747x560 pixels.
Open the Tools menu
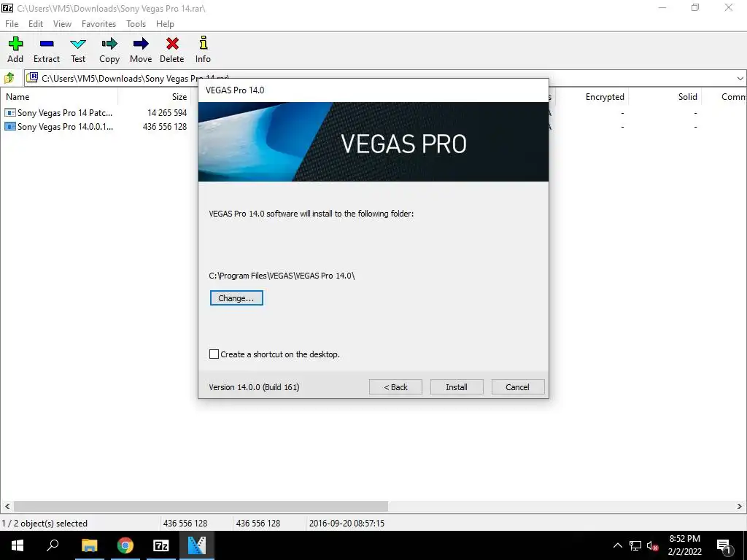[x=136, y=24]
